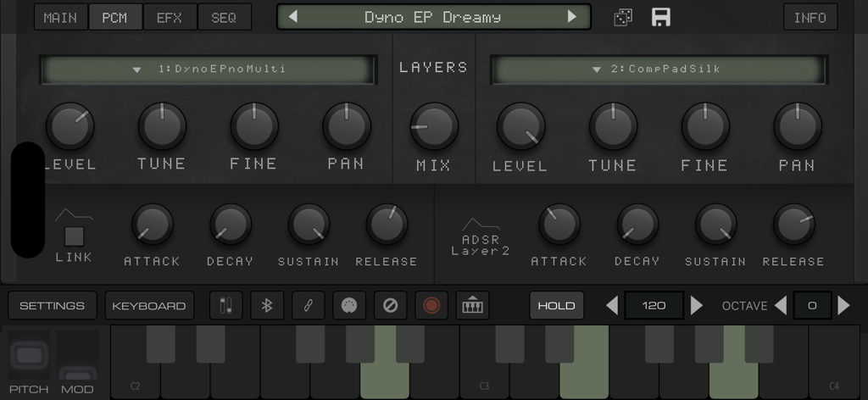Image resolution: width=868 pixels, height=400 pixels.
Task: Click the floppy disk save preset icon
Action: (x=661, y=17)
